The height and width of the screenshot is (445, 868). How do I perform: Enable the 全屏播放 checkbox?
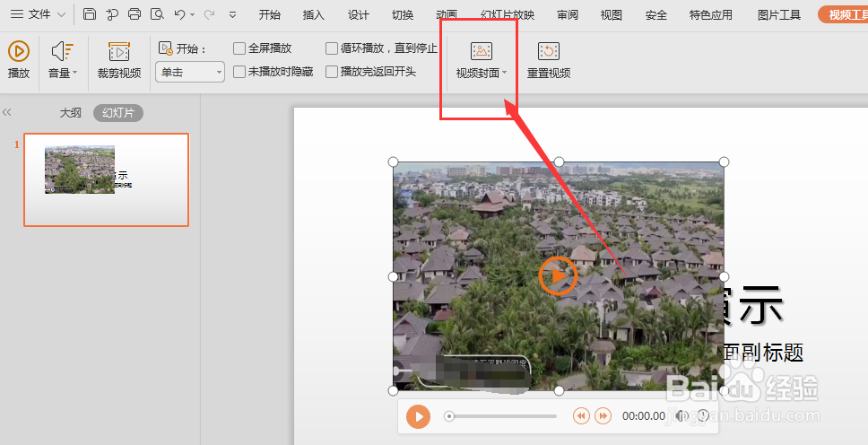pyautogui.click(x=239, y=48)
